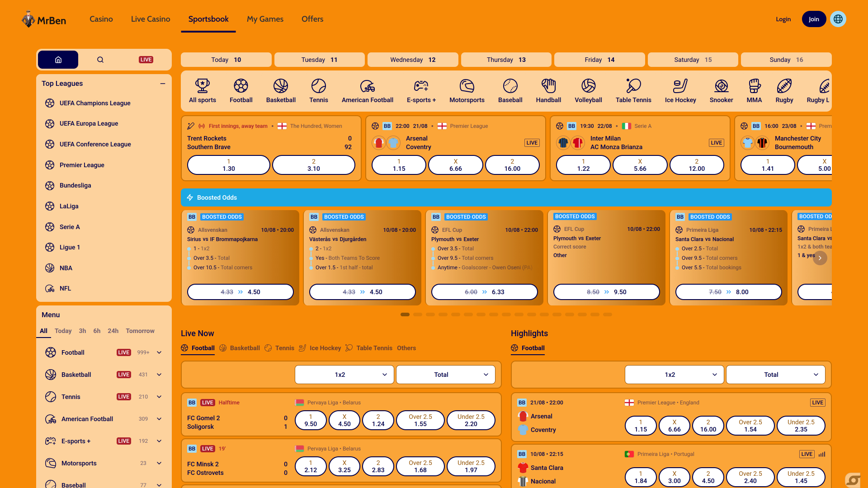868x488 pixels.
Task: Click the home icon in sidebar
Action: [x=58, y=60]
